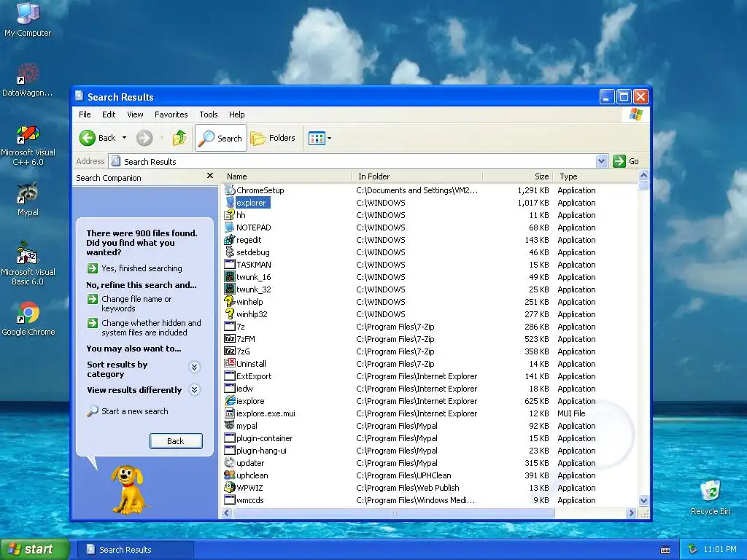
Task: Open the Mypal raccoon desktop icon
Action: pyautogui.click(x=28, y=199)
